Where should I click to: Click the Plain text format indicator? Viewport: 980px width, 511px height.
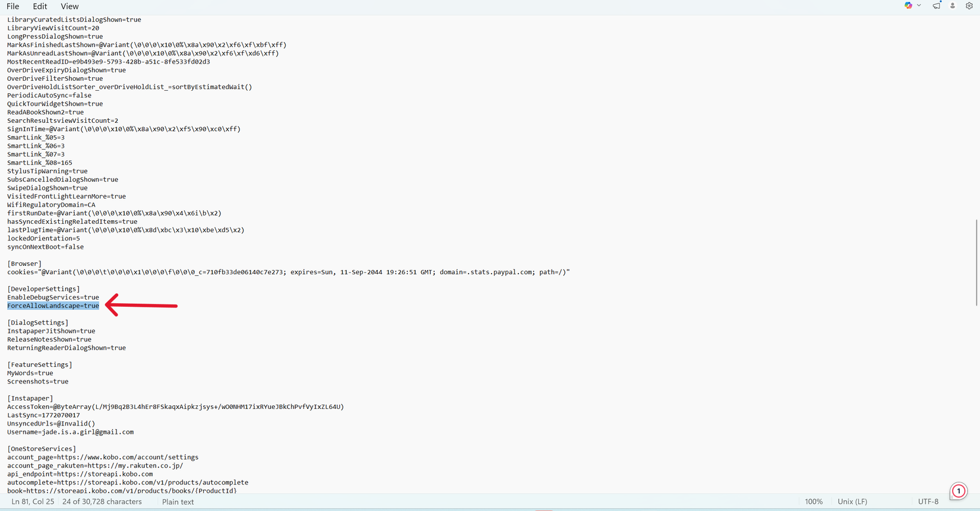pos(178,502)
